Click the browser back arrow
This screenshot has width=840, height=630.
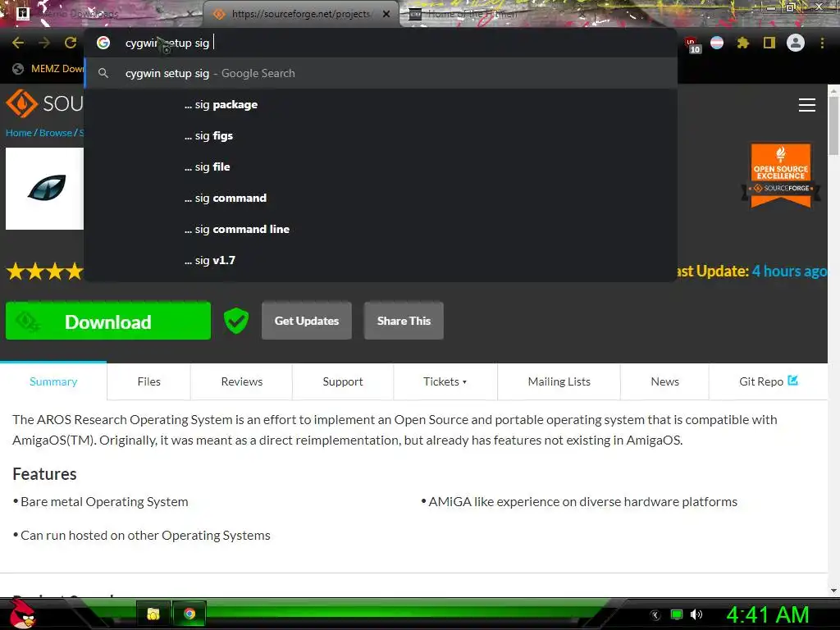pos(18,43)
